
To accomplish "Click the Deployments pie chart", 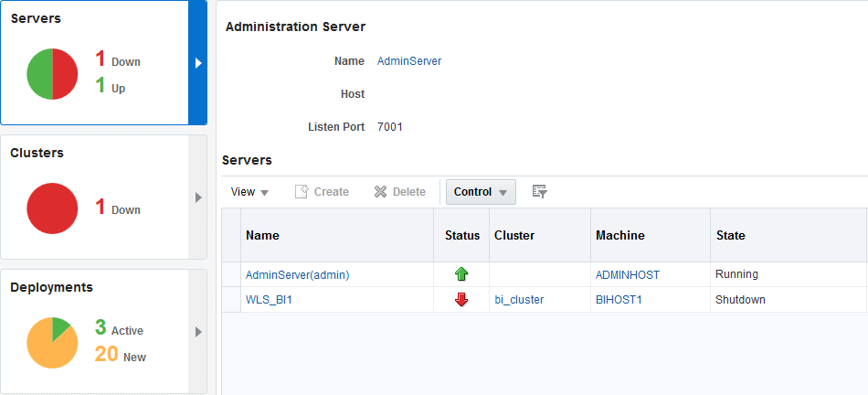I will (53, 343).
